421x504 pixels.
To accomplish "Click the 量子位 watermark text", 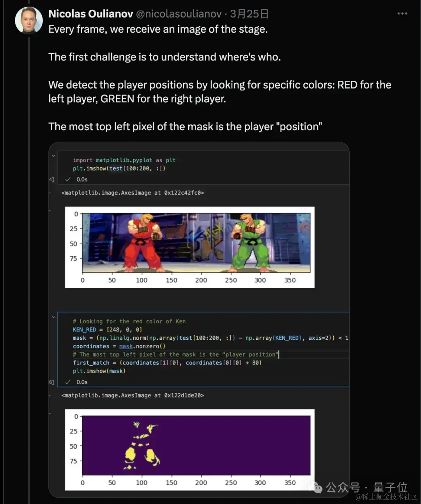I will [390, 488].
